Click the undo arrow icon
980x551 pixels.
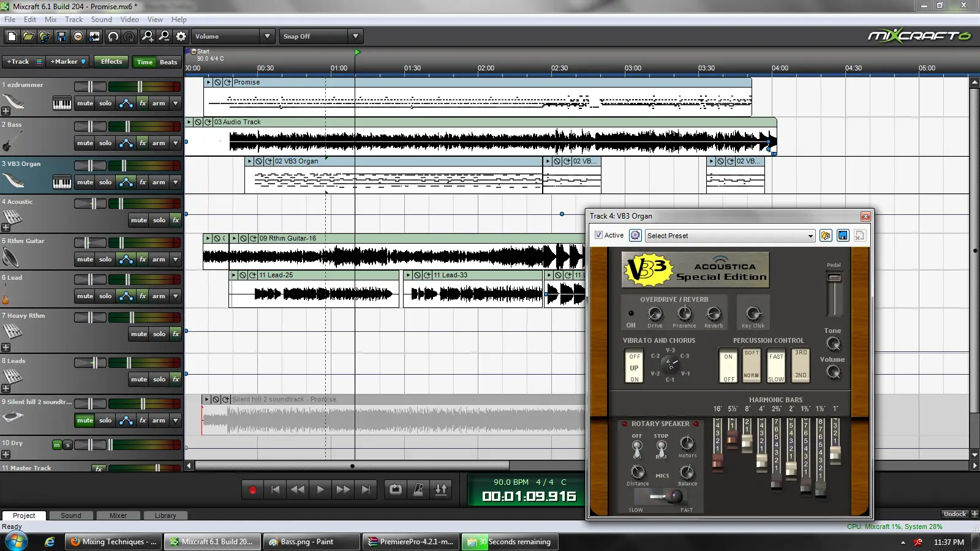[x=113, y=37]
